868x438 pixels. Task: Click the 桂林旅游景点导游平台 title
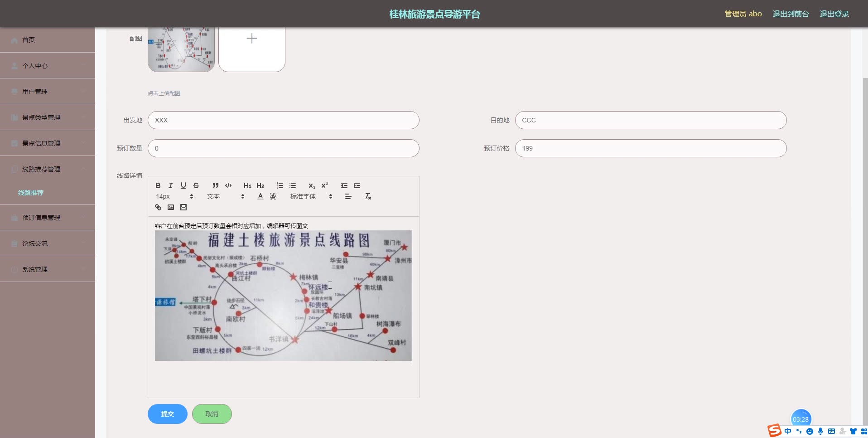click(x=434, y=14)
